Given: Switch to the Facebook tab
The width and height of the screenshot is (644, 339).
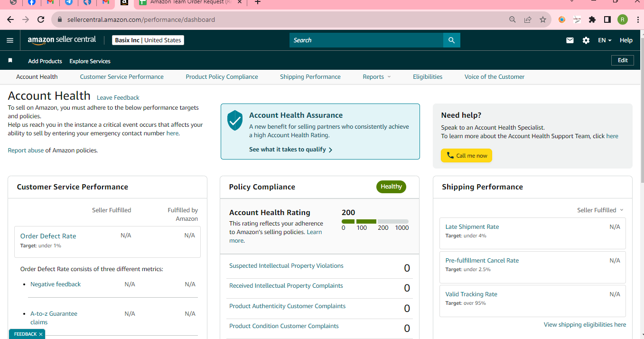Looking at the screenshot, I should pyautogui.click(x=32, y=2).
